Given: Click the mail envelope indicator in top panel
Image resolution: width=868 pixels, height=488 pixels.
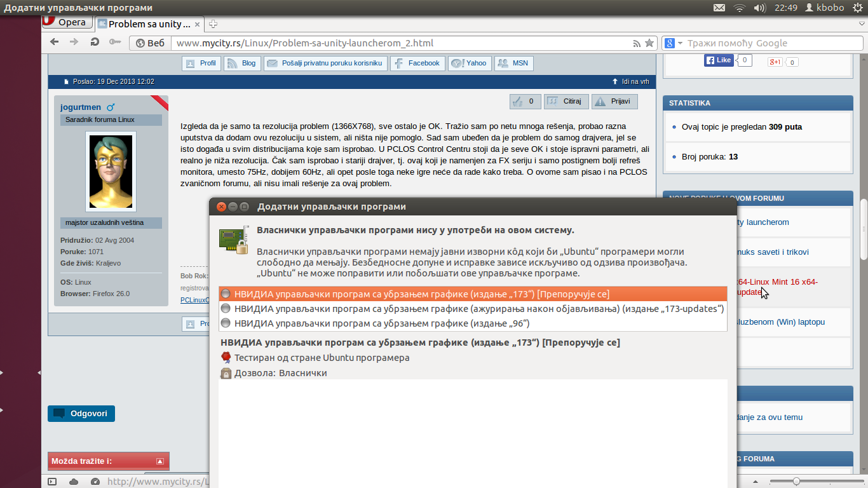Looking at the screenshot, I should click(x=719, y=8).
